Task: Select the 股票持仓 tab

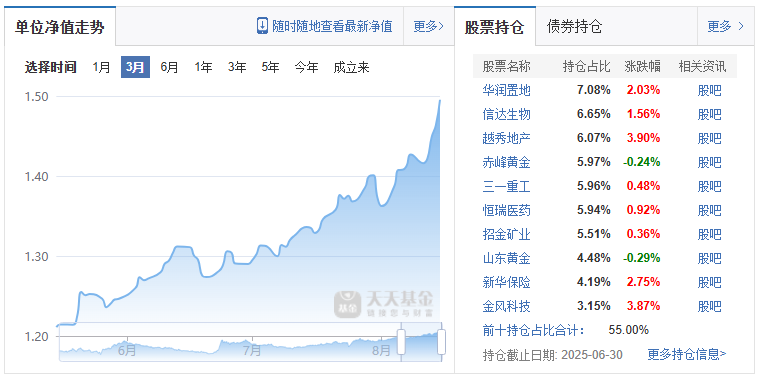Action: [x=494, y=27]
